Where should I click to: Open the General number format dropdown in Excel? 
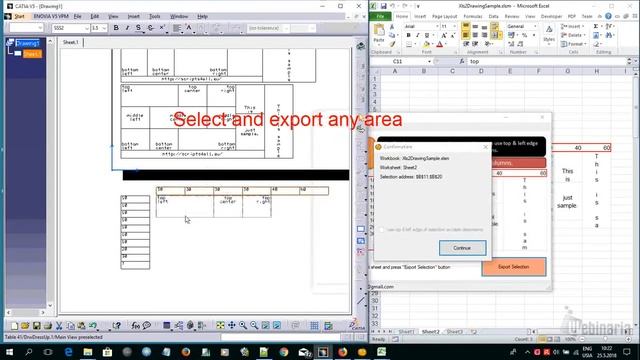[x=535, y=26]
